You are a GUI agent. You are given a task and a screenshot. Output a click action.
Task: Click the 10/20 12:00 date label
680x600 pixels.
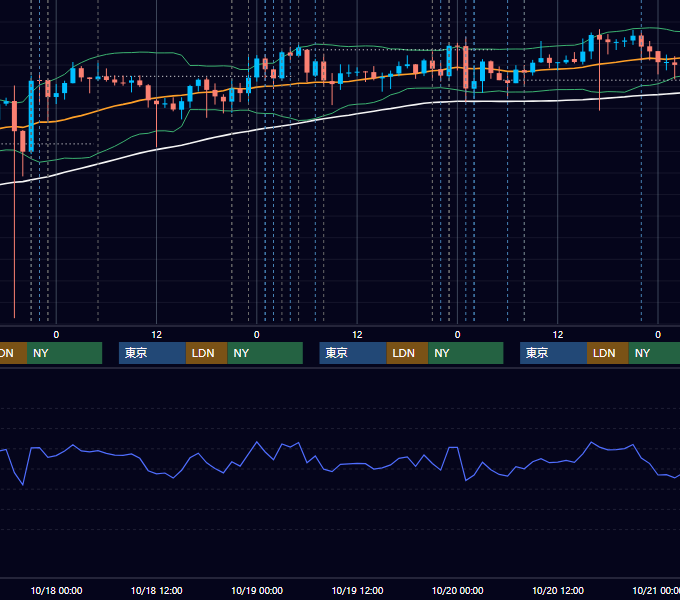tap(558, 590)
